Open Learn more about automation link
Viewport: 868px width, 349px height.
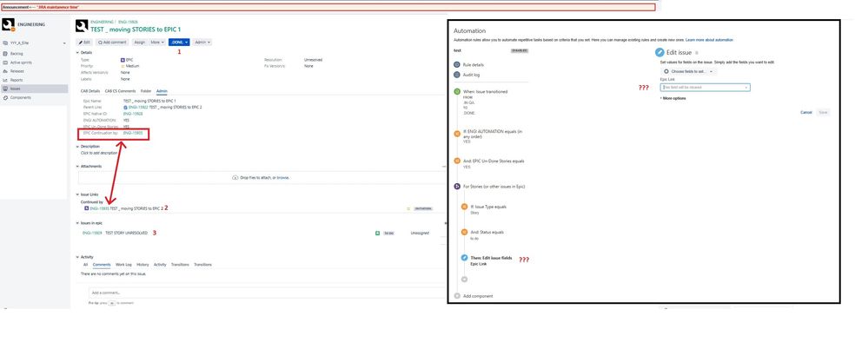(x=709, y=40)
